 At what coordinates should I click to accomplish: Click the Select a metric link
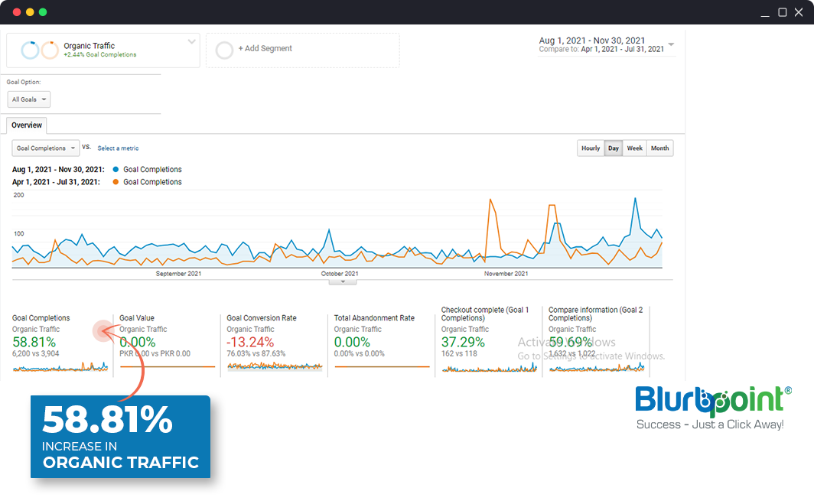pos(118,148)
